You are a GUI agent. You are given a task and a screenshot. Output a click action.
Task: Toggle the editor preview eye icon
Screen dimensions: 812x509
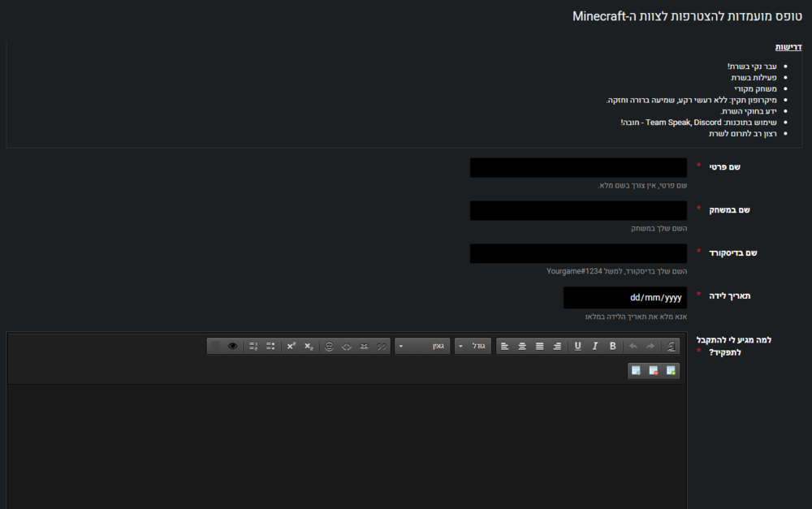[233, 346]
